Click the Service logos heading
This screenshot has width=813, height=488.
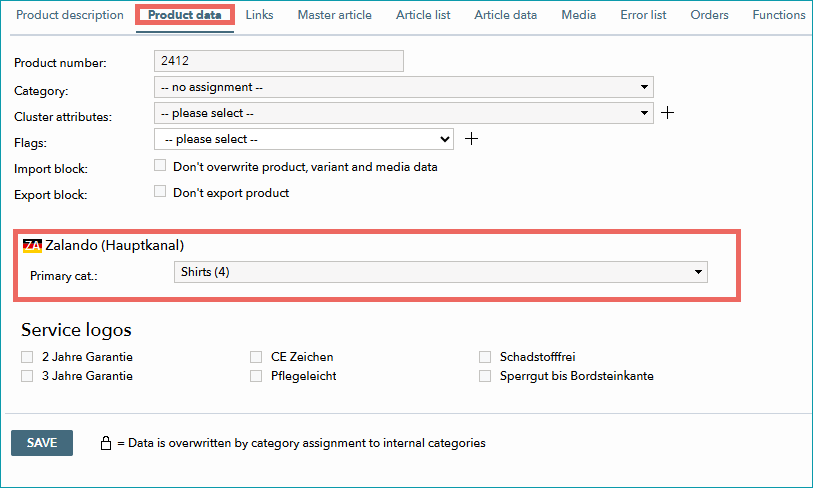(x=76, y=330)
